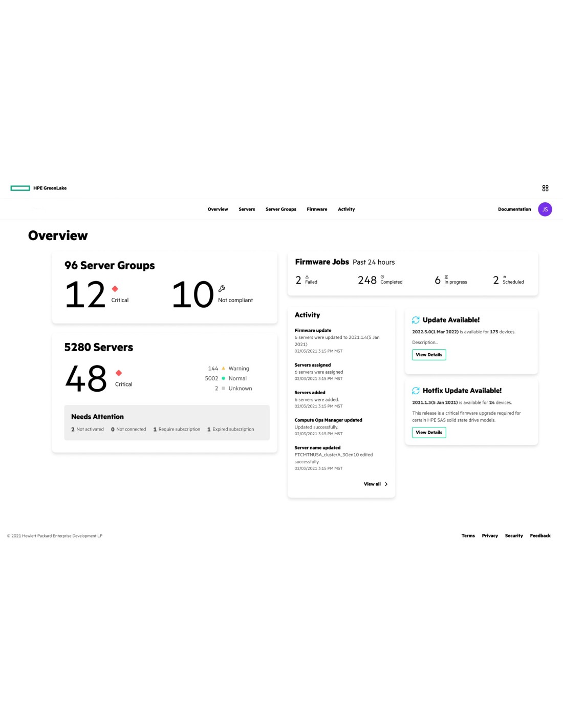
Task: Click the yellow Warning triangle icon
Action: [x=223, y=368]
